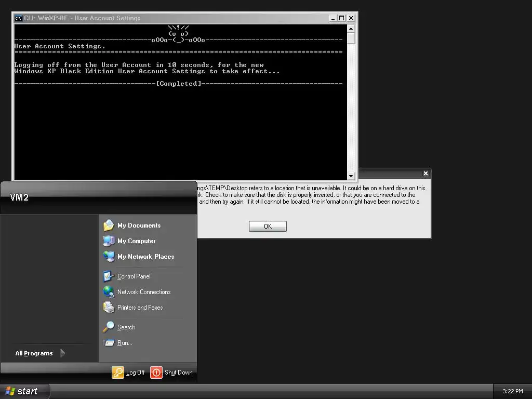This screenshot has width=532, height=399.
Task: Expand the All Programs arrow
Action: click(x=62, y=353)
